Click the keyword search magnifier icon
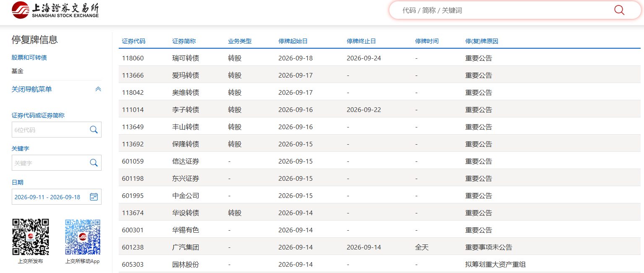Viewport: 644px width, 273px height. pos(94,163)
